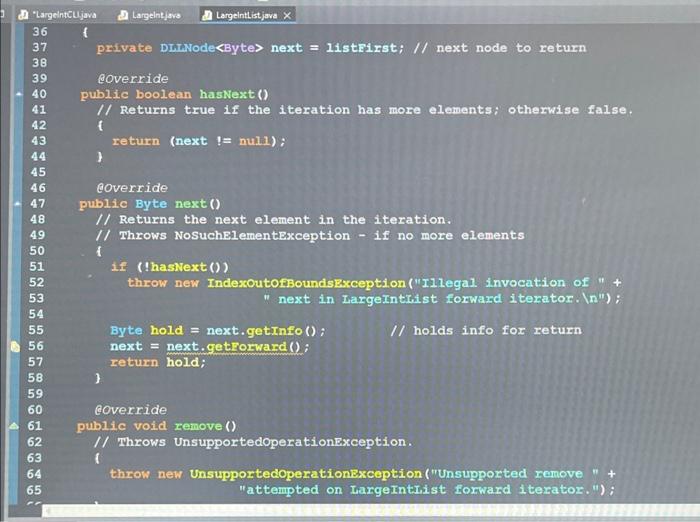
Task: Click line number 65 in the gutter
Action: coord(34,490)
